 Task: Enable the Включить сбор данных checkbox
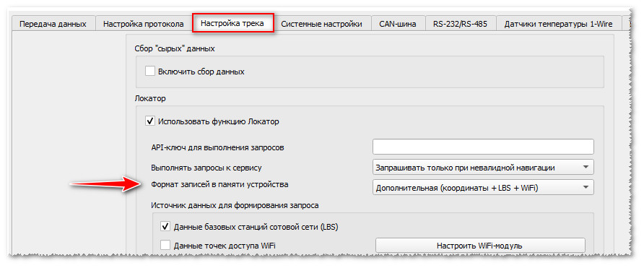pyautogui.click(x=150, y=72)
